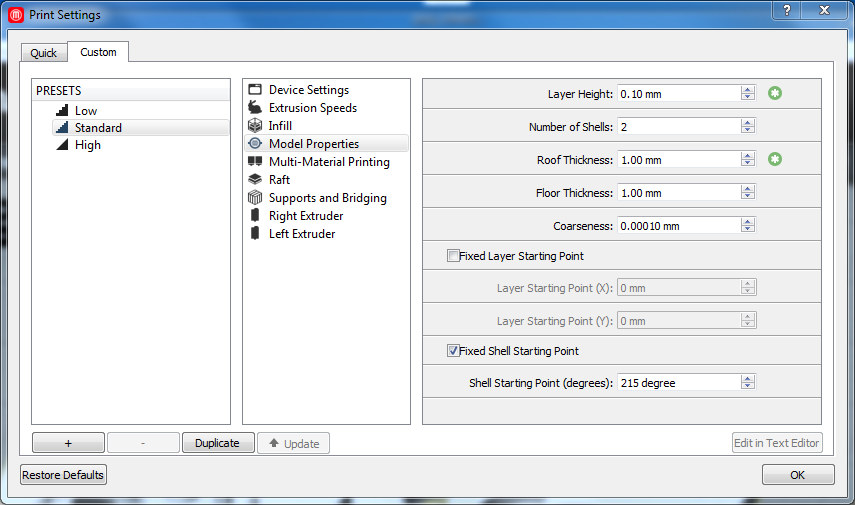Viewport: 855px width, 505px height.
Task: Decrease Shell Starting Point degrees down arrow
Action: coord(748,386)
